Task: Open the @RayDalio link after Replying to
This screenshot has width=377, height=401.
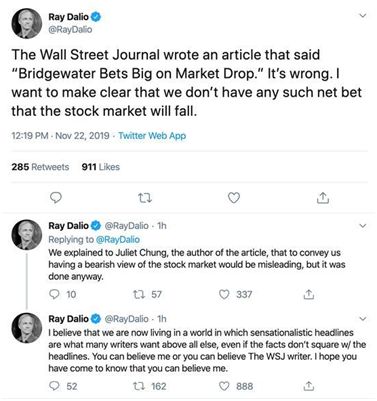Action: click(x=118, y=239)
